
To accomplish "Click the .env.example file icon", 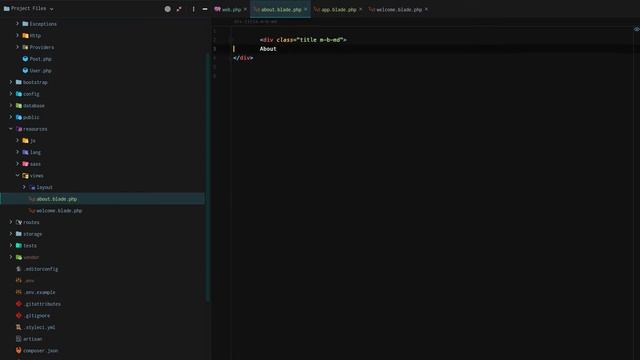I will 19,292.
